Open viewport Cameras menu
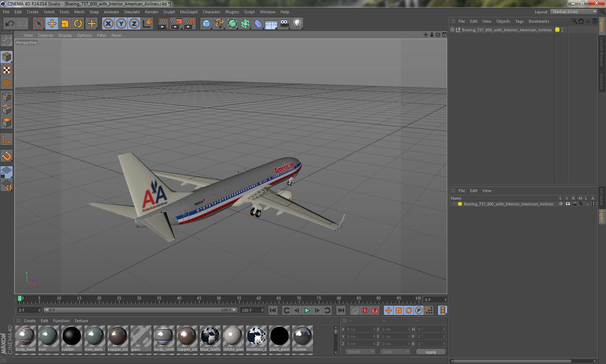Viewport: 606px width, 364px height. (45, 35)
